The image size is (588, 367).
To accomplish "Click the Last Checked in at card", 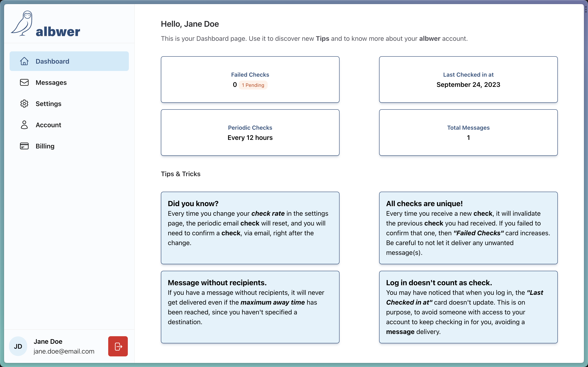I will tap(468, 80).
